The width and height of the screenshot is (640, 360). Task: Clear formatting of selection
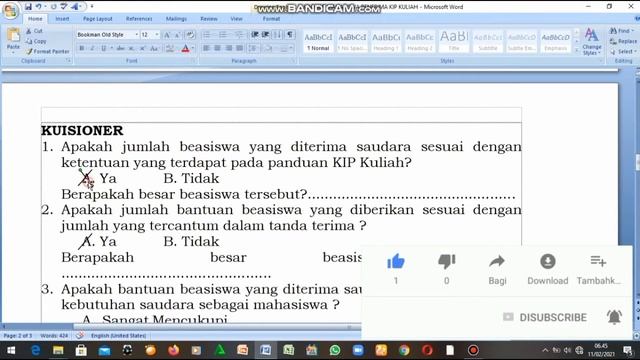(x=190, y=35)
